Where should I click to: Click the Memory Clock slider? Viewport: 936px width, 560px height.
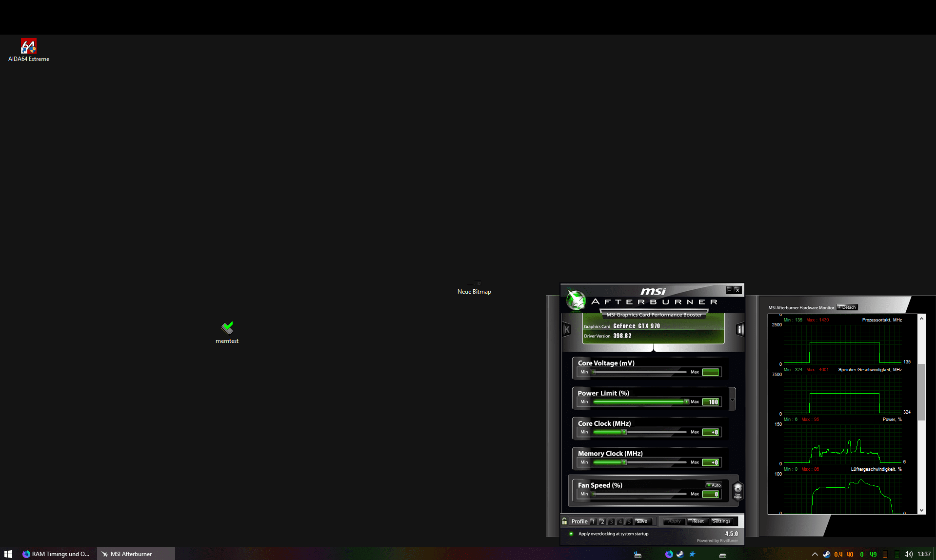640,462
